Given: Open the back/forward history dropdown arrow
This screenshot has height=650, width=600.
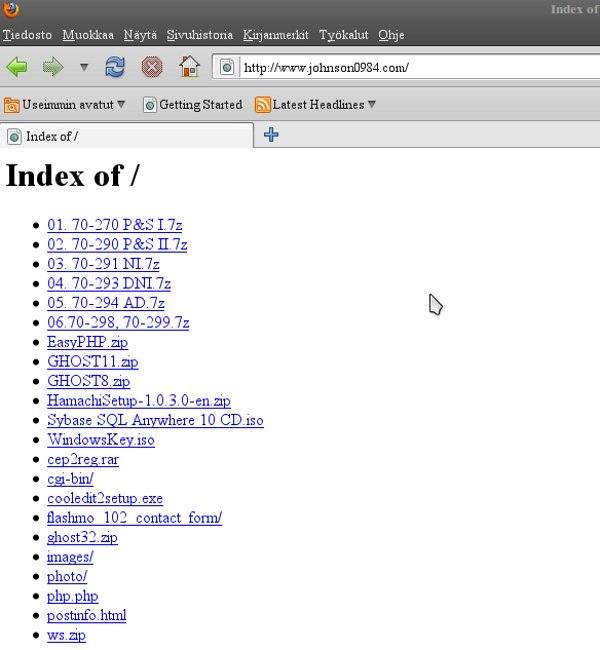Looking at the screenshot, I should 84,67.
